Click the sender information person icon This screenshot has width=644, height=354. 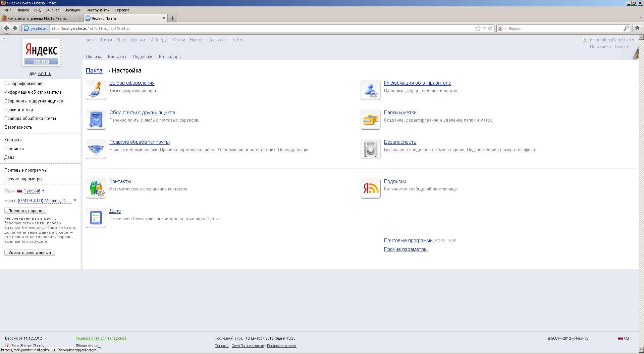[x=371, y=90]
